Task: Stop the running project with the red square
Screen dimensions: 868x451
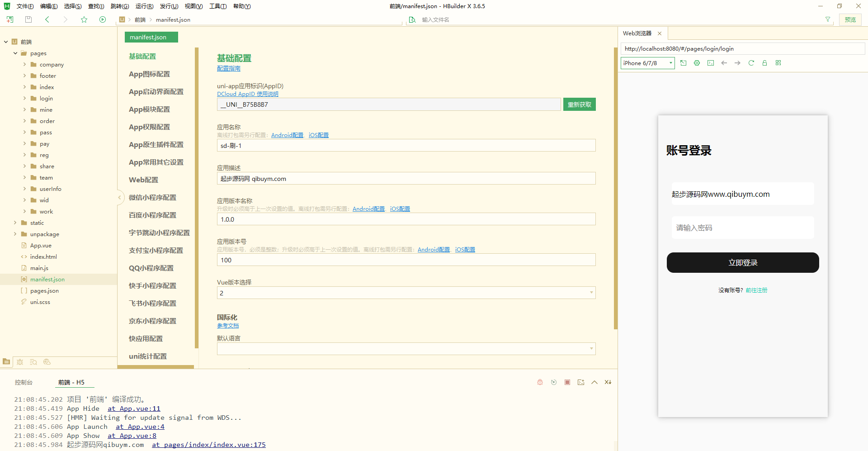Action: click(567, 382)
